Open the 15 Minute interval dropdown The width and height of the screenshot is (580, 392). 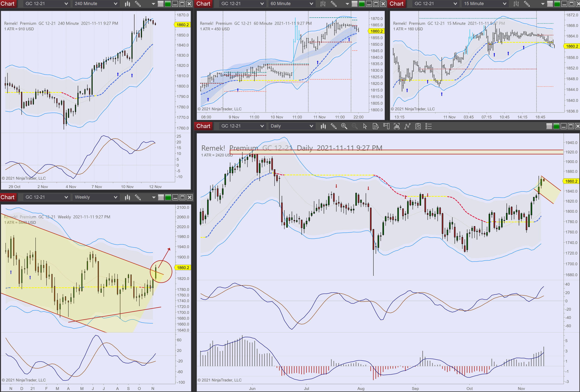(485, 4)
